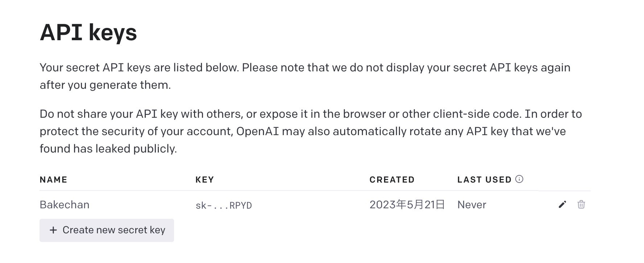Open the rename field using the edit pencil
Viewport: 644px width, 263px height.
tap(562, 205)
